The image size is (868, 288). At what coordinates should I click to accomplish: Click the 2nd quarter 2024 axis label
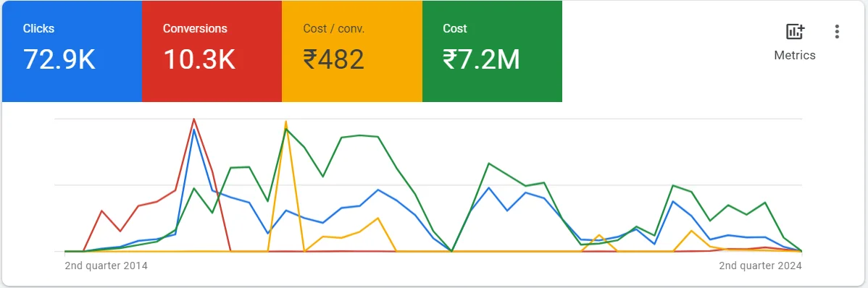761,266
